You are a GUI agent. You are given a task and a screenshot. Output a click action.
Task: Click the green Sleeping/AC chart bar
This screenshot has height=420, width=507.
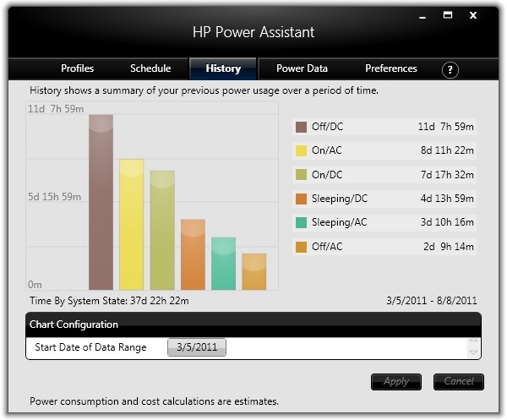pyautogui.click(x=223, y=264)
